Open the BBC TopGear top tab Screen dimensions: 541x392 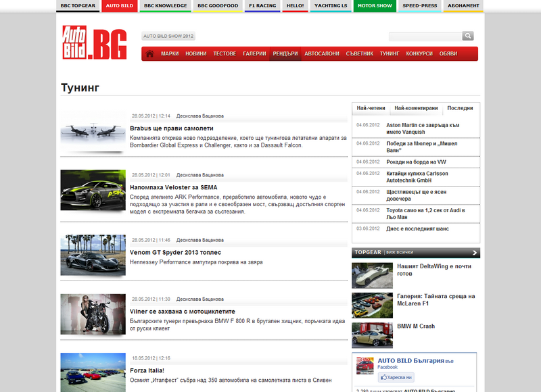click(78, 6)
